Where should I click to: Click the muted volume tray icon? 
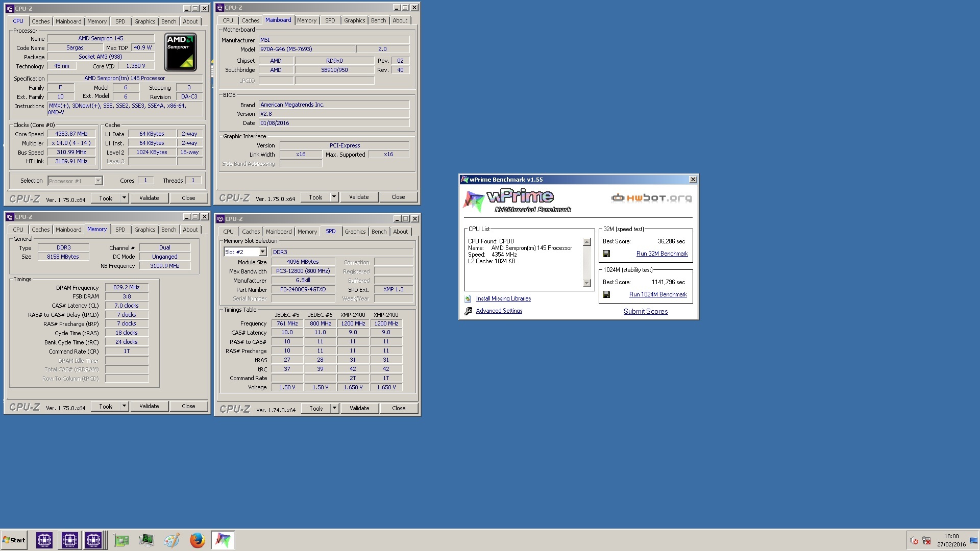point(914,541)
